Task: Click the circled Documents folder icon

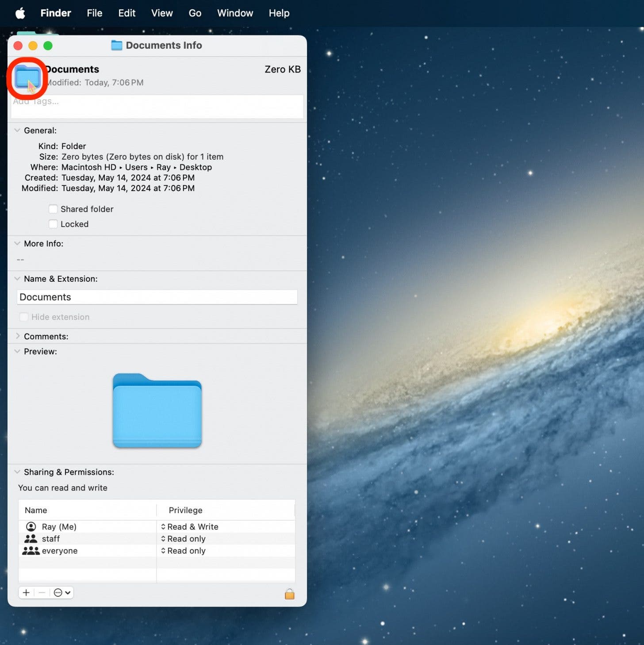Action: (27, 79)
